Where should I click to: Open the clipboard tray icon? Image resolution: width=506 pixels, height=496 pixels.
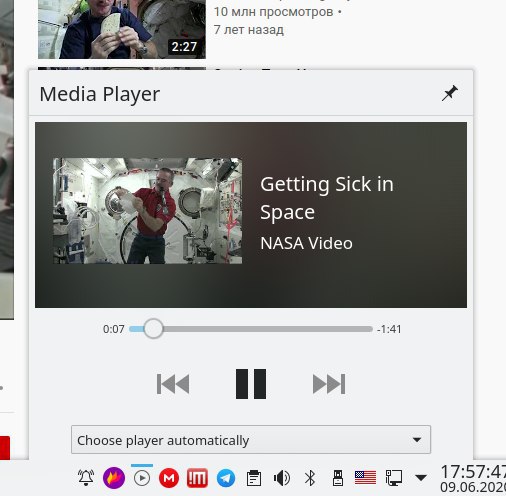point(254,478)
